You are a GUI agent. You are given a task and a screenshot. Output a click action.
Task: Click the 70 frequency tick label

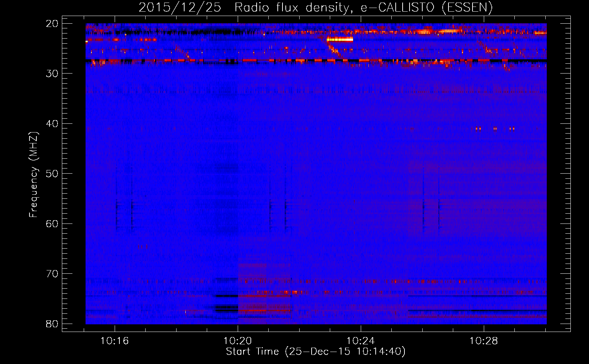[x=52, y=274]
